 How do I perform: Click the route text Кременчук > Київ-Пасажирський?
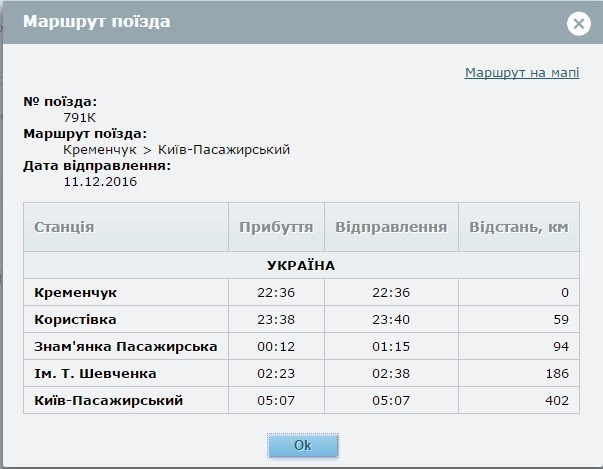pyautogui.click(x=176, y=149)
